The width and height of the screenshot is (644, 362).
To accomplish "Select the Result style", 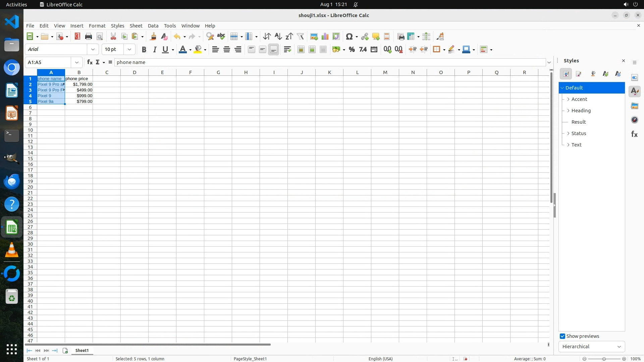I will coord(579,122).
